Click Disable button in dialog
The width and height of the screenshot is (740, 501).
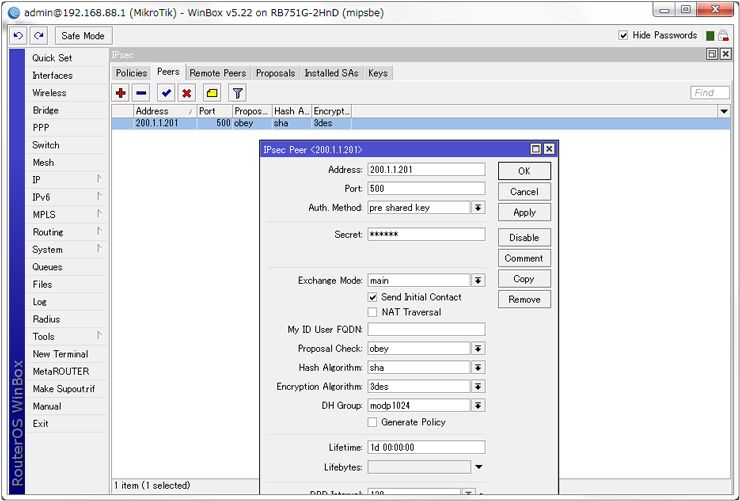(x=524, y=238)
